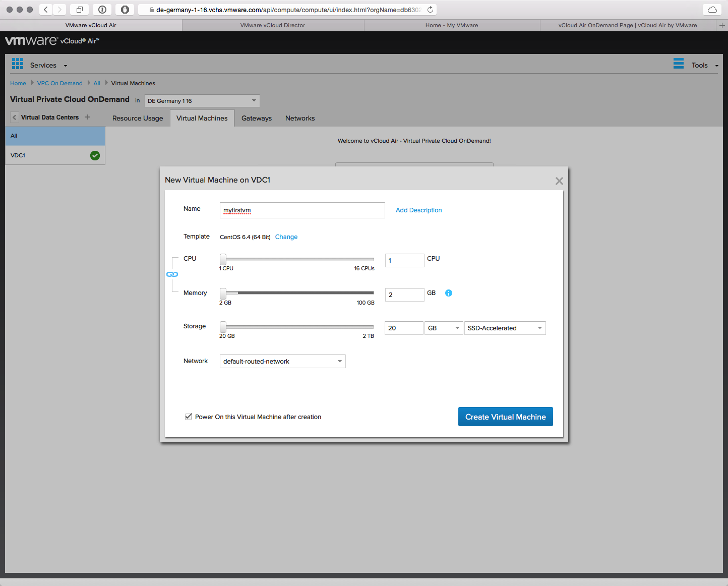The height and width of the screenshot is (586, 728).
Task: Click the Change template link
Action: coord(286,237)
